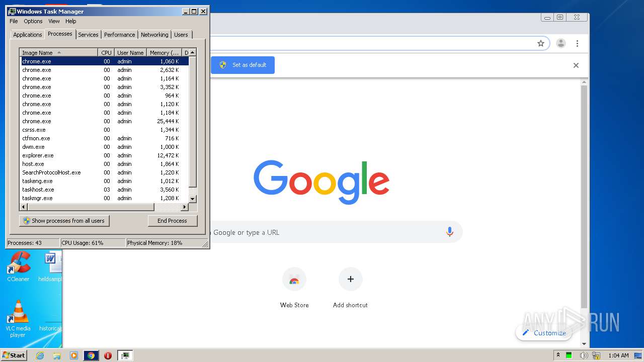Image resolution: width=644 pixels, height=362 pixels.
Task: Open the media player taskbar icon
Action: 74,355
